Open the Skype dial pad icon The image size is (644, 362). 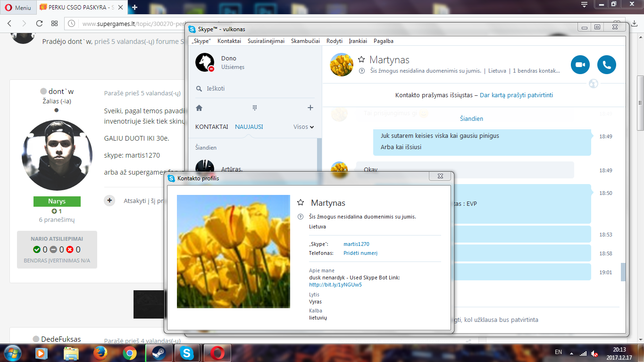(255, 108)
